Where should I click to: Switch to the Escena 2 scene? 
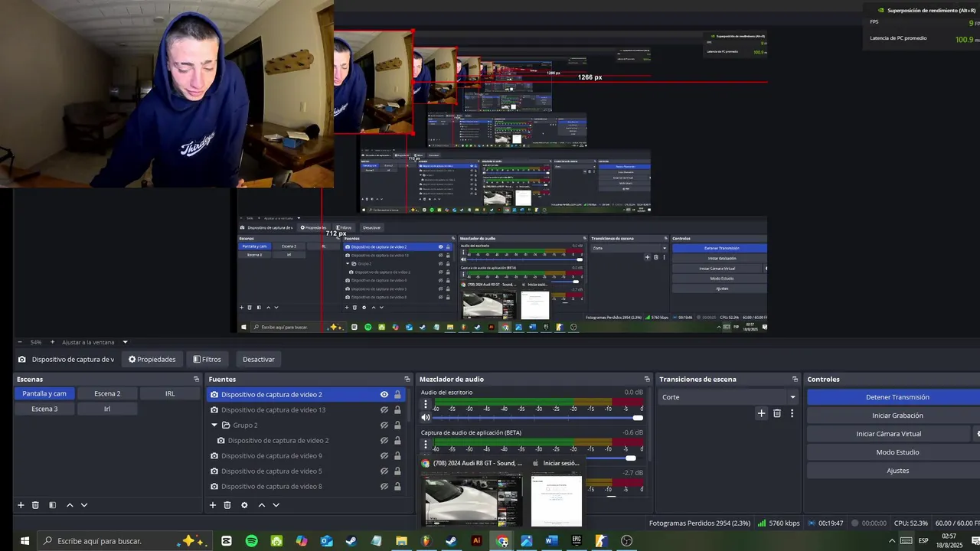107,393
